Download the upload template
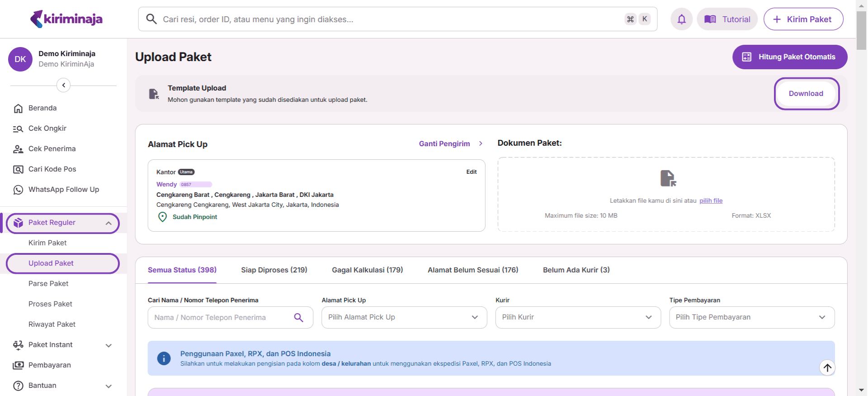868x396 pixels. (x=806, y=94)
